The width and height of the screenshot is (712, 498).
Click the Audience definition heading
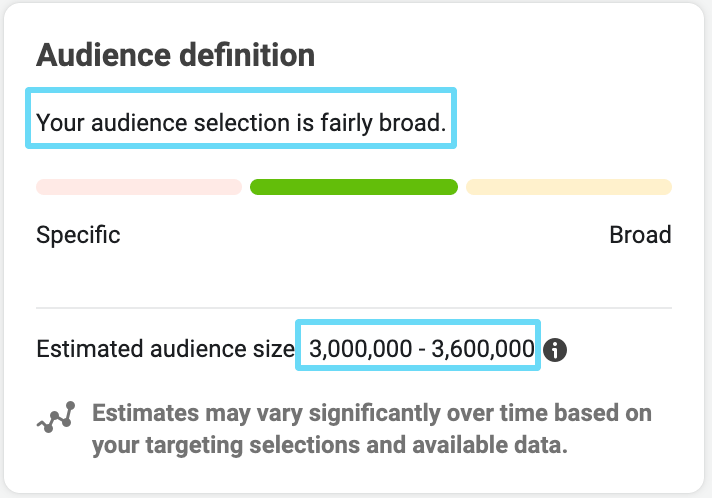click(175, 55)
